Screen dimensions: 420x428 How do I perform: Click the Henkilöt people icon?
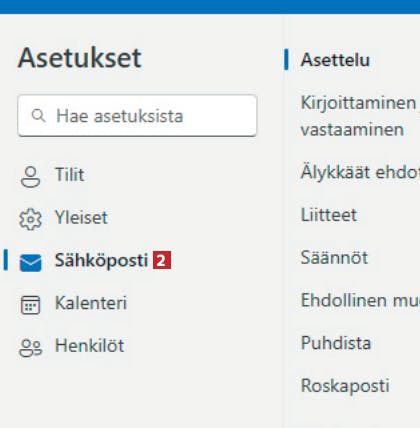pos(30,348)
